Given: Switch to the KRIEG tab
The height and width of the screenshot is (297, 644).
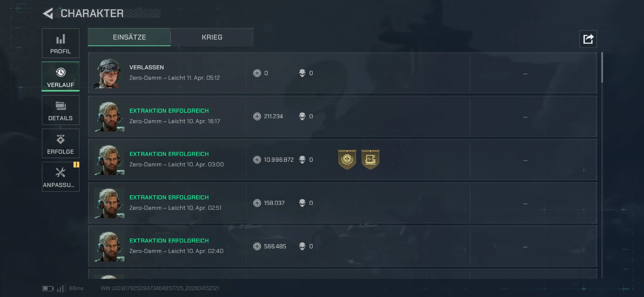Looking at the screenshot, I should pyautogui.click(x=212, y=37).
